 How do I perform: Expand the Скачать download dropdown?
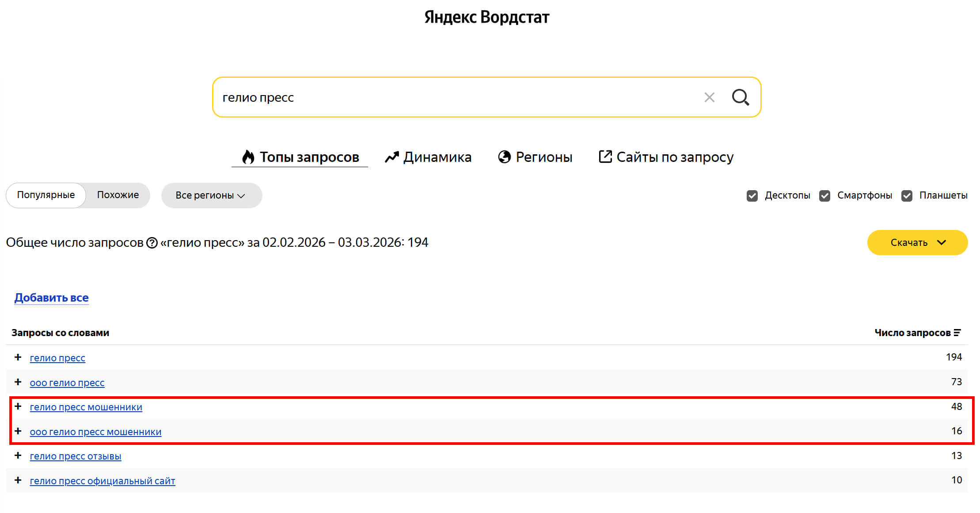(917, 242)
